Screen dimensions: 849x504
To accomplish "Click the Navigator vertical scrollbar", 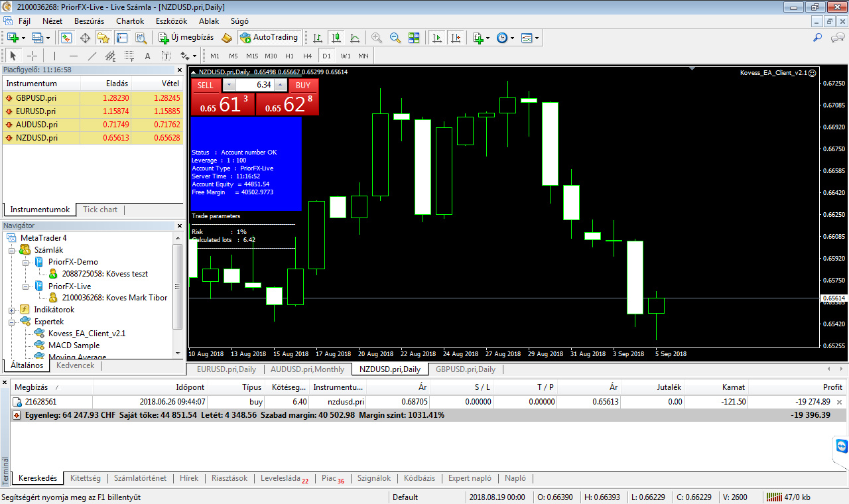I will tap(177, 285).
